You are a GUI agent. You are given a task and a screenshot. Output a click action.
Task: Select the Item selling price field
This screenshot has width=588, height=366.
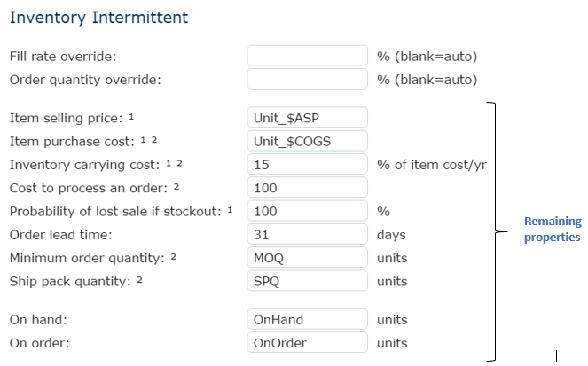pyautogui.click(x=307, y=118)
